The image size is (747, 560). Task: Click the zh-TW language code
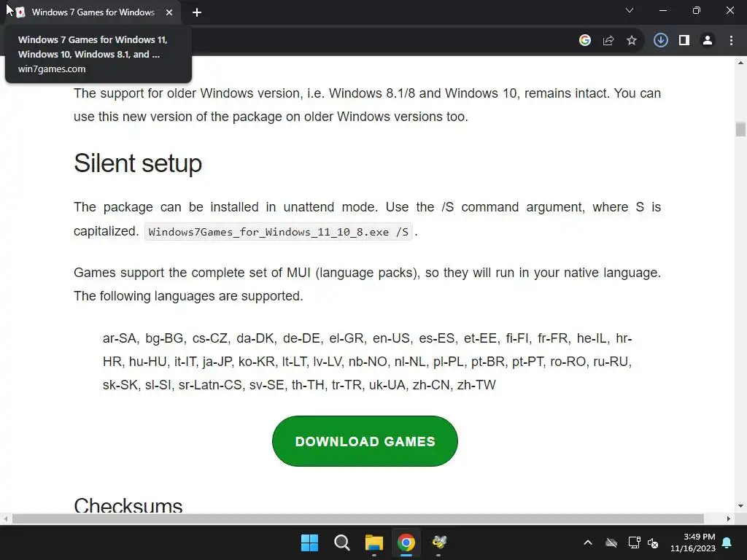(x=476, y=385)
